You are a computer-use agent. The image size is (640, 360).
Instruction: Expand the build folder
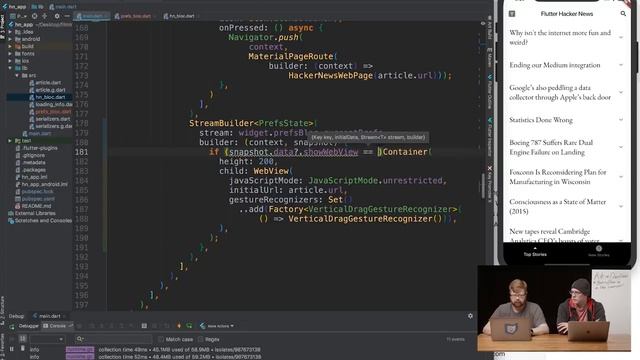(x=10, y=46)
